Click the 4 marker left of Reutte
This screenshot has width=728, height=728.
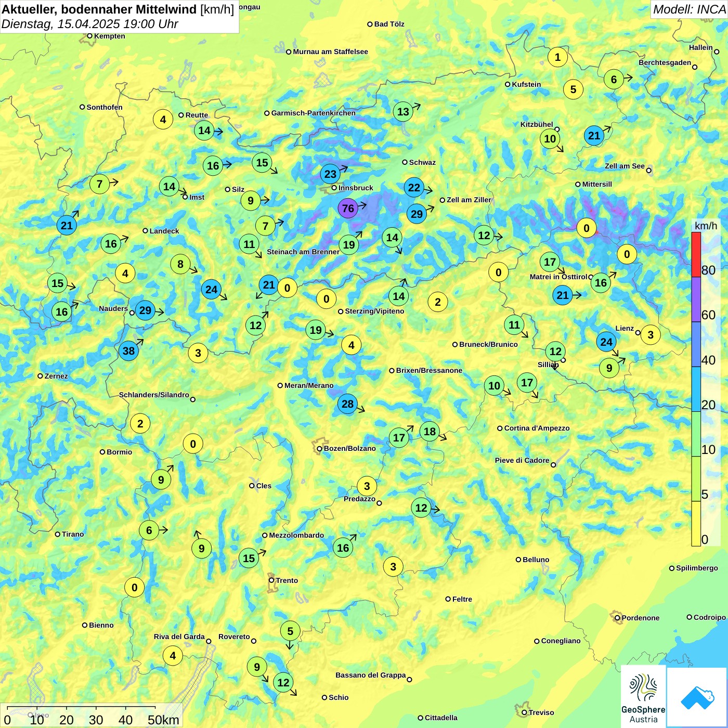[163, 120]
